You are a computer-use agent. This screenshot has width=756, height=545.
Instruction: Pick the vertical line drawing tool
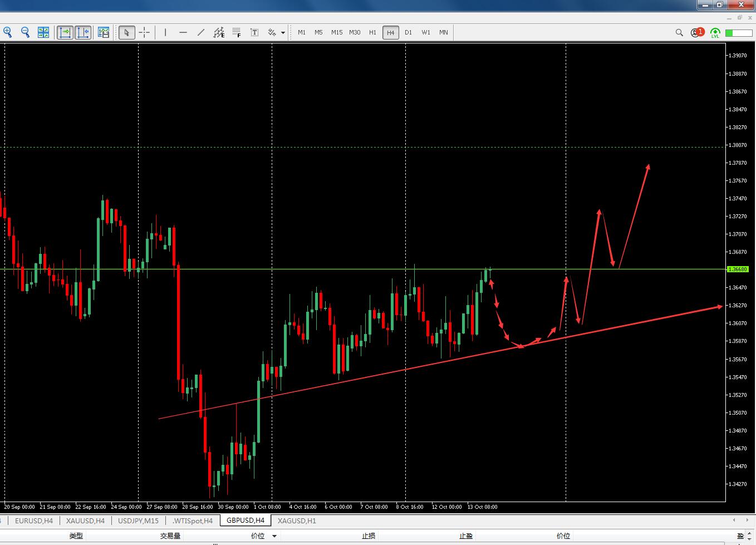point(165,32)
